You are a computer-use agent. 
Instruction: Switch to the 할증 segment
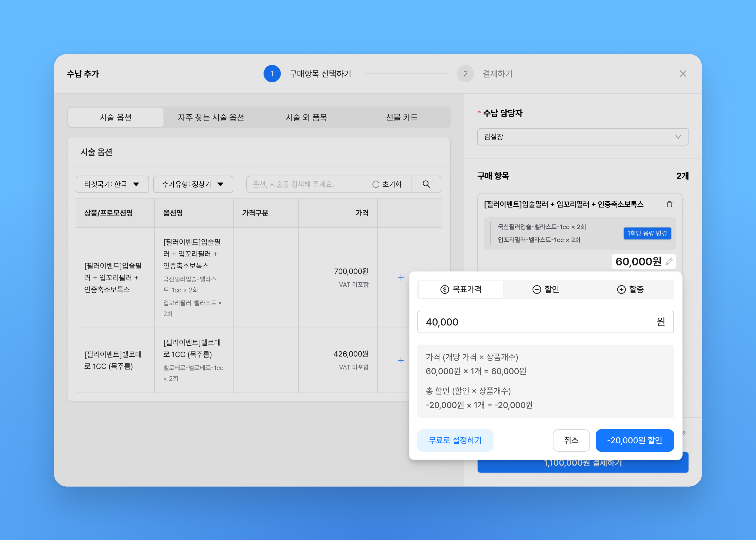coord(630,289)
